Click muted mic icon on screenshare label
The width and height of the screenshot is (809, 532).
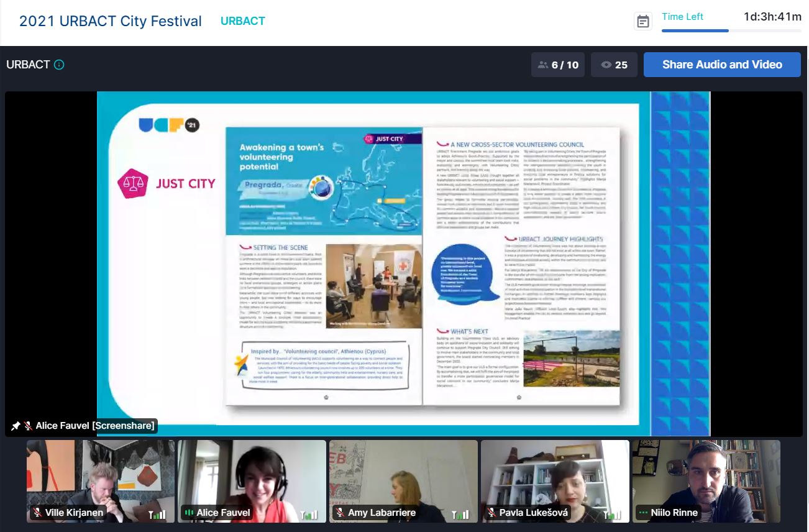(x=28, y=426)
